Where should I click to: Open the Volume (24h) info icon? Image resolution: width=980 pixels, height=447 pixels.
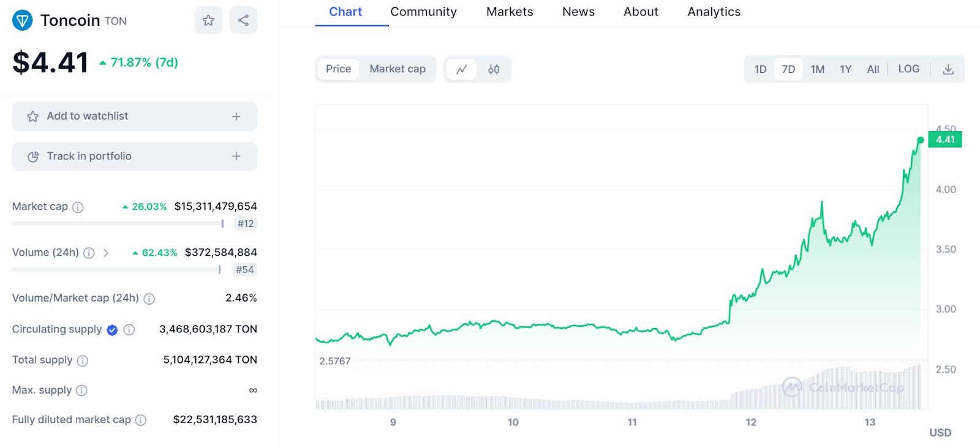[89, 253]
